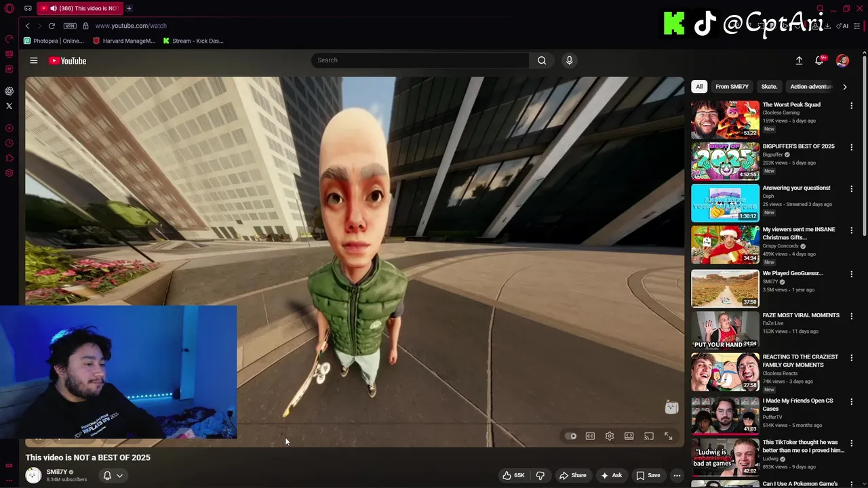Open options menu for We Played GeoGuessr
Image resolution: width=868 pixels, height=488 pixels.
click(x=851, y=274)
